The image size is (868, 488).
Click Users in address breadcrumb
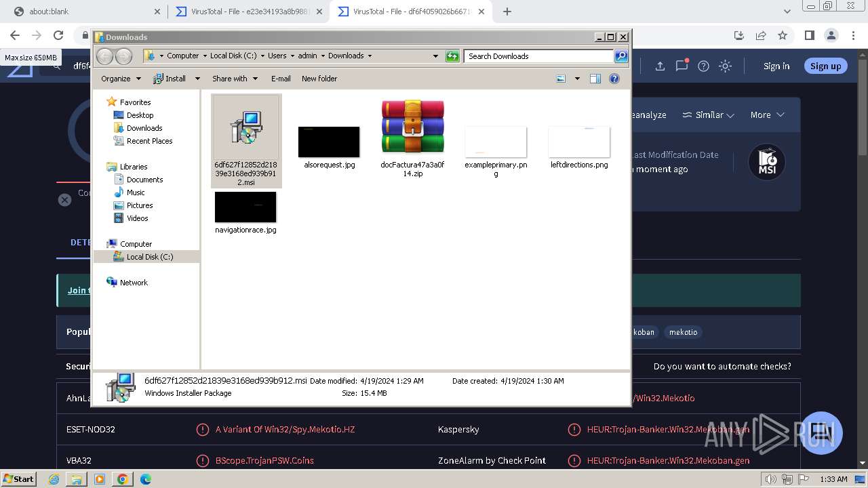click(x=277, y=56)
